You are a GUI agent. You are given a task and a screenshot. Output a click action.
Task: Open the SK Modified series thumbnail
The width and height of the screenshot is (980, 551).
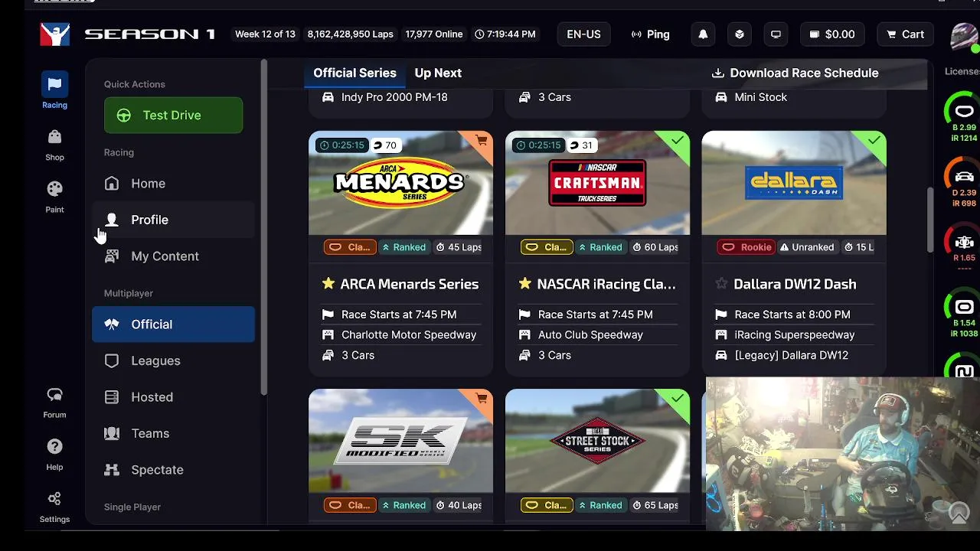click(x=400, y=441)
